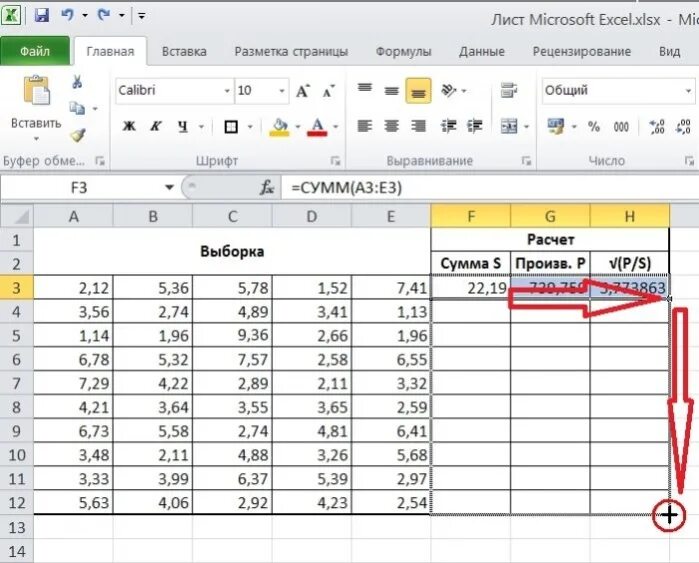Open the fill color dropdown arrow
699x563 pixels.
297,127
